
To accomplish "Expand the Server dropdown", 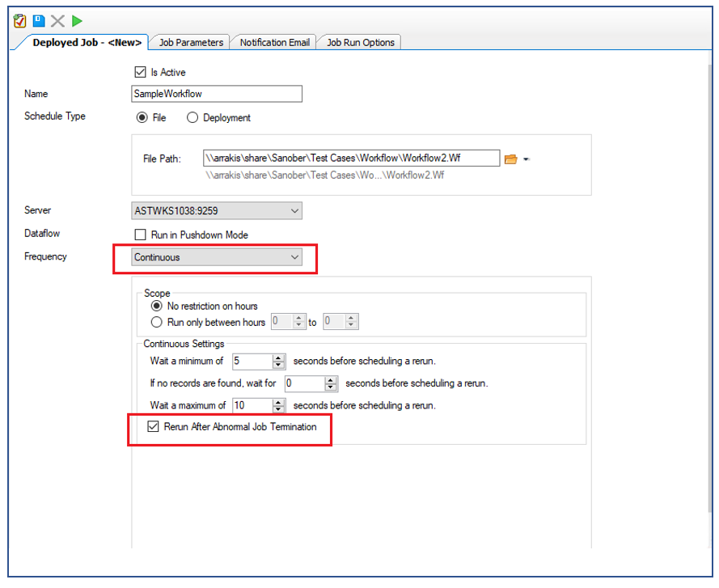I will tap(293, 211).
